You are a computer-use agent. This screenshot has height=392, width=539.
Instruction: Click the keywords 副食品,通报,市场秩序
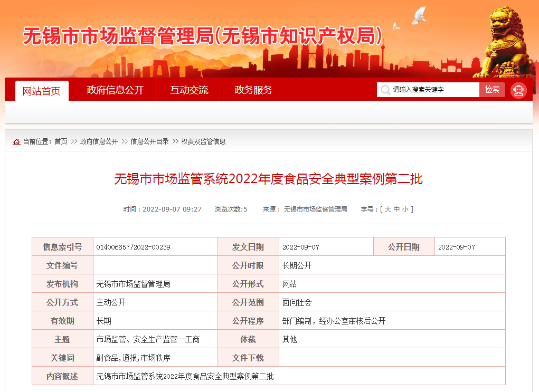click(x=134, y=358)
